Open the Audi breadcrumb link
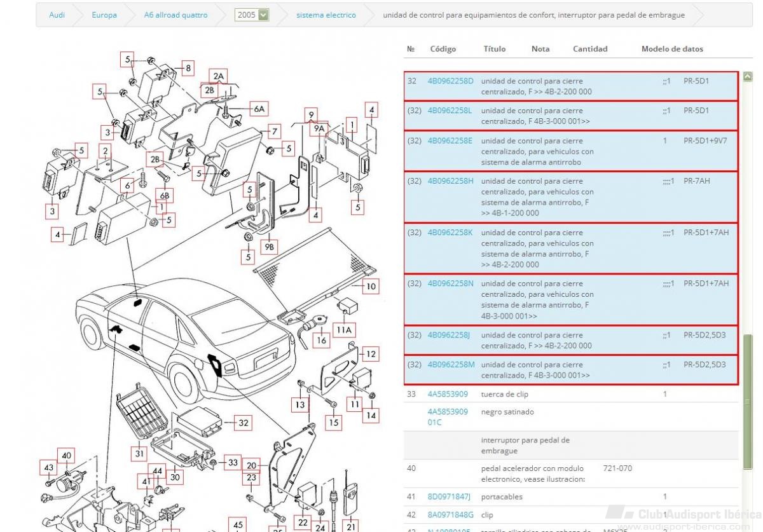Screen dimensions: 763x532 click(x=57, y=15)
